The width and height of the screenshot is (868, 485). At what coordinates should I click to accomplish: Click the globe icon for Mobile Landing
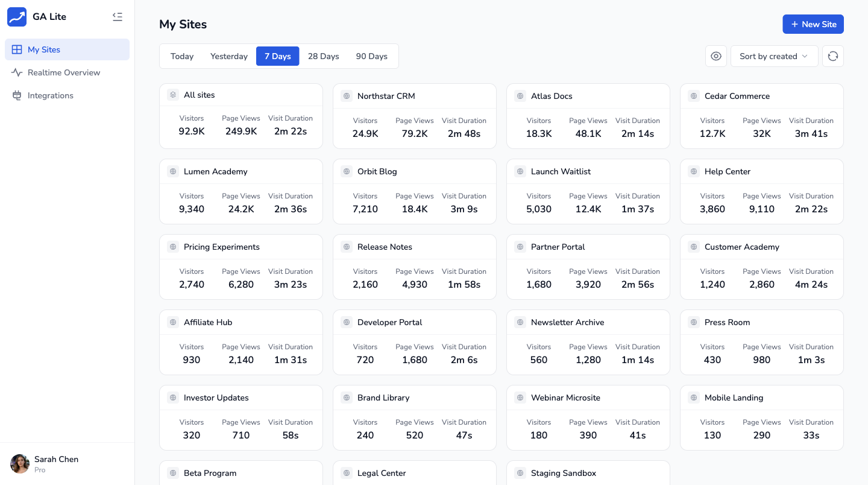pos(694,398)
